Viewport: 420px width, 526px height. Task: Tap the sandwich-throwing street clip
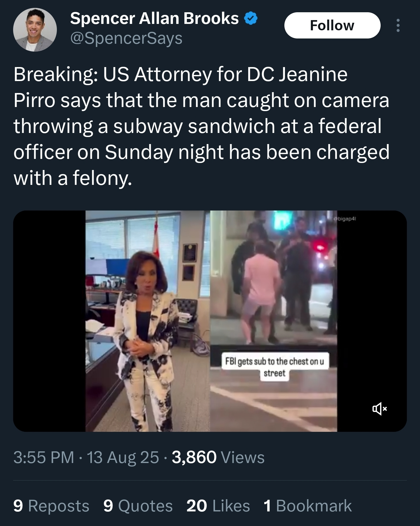[x=274, y=321]
